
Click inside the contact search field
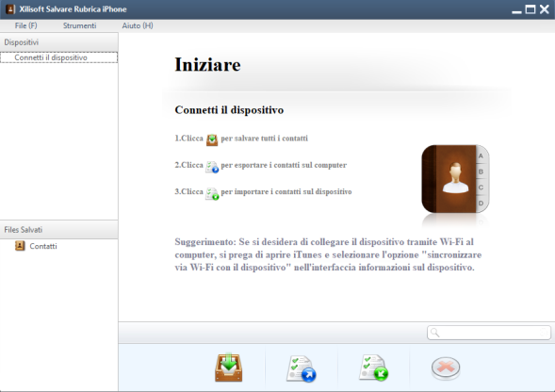click(x=489, y=333)
